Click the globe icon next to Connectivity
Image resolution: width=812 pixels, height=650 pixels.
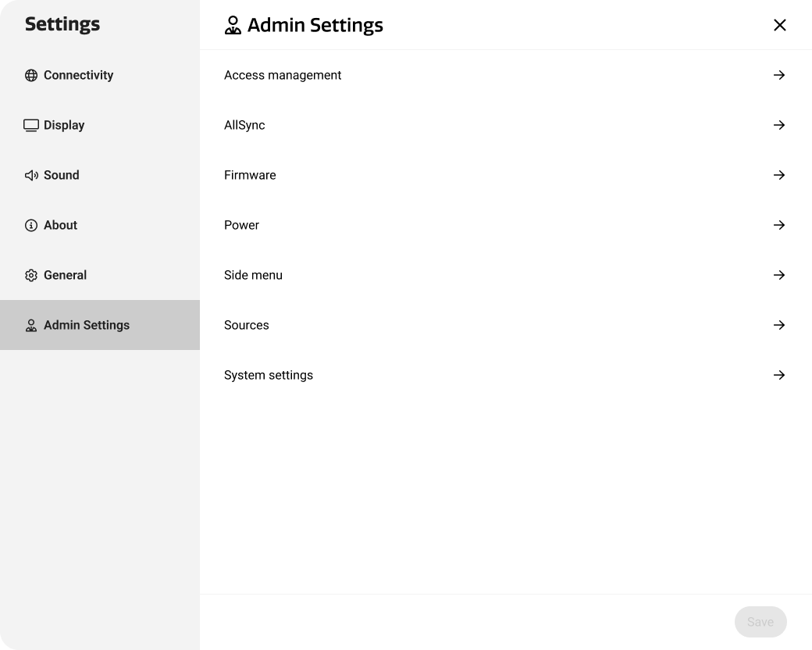30,75
